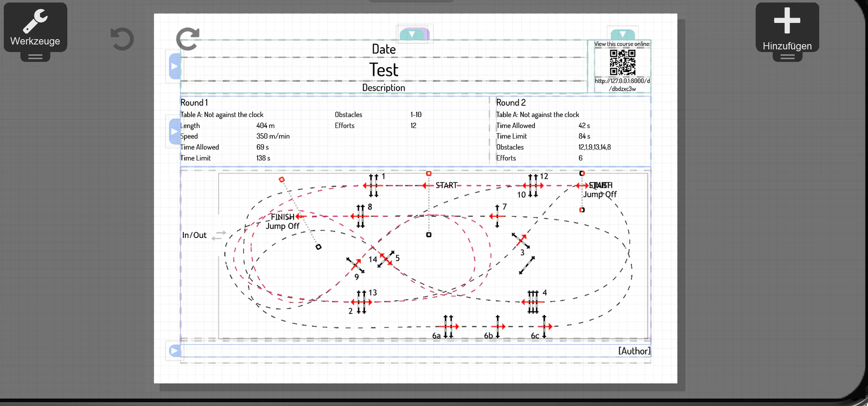
Task: Select obstacle 1 oxer jump
Action: pos(373,185)
